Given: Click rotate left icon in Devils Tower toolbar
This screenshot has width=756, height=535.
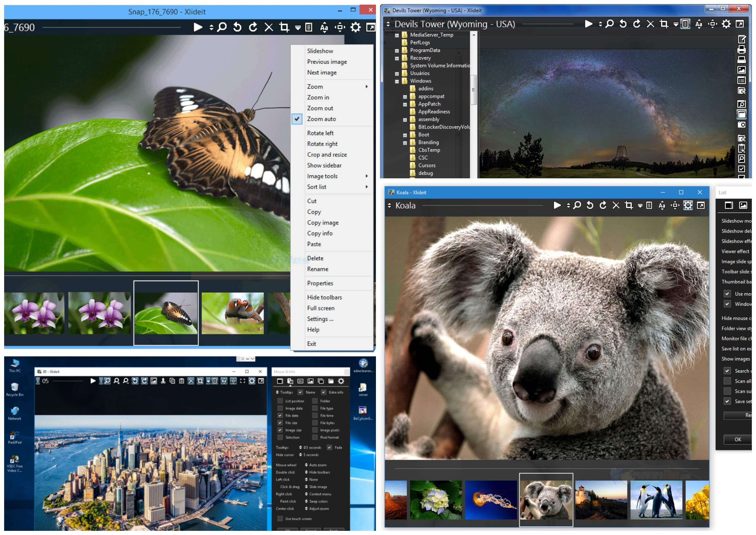Looking at the screenshot, I should coord(623,24).
